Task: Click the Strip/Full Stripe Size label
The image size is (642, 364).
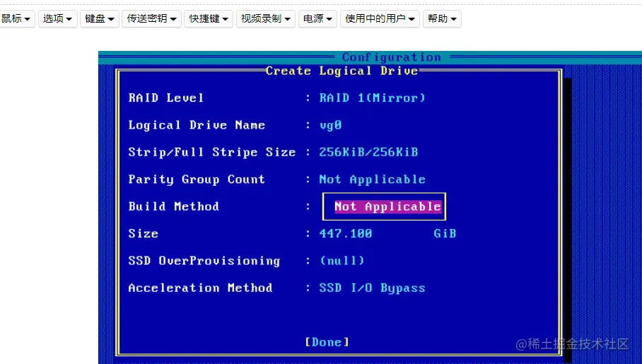Action: click(x=211, y=153)
